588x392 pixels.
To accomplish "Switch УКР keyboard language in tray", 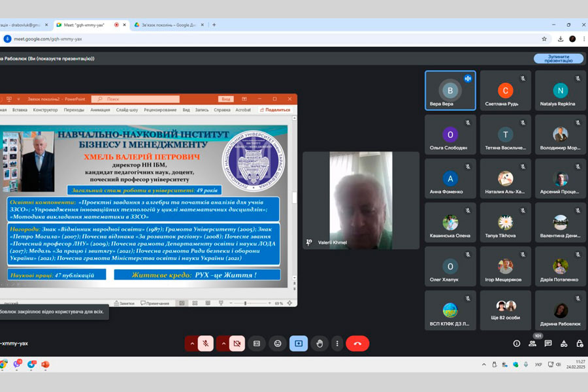I will 538,365.
